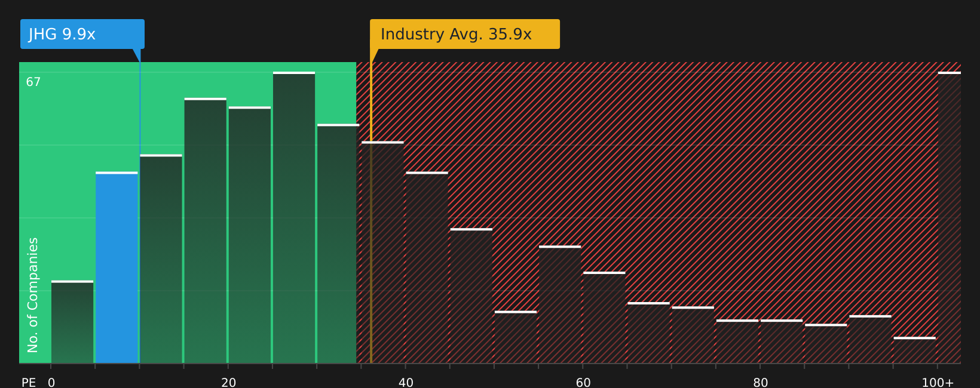Click the 'PE' x-axis label
This screenshot has height=388, width=980.
click(29, 382)
